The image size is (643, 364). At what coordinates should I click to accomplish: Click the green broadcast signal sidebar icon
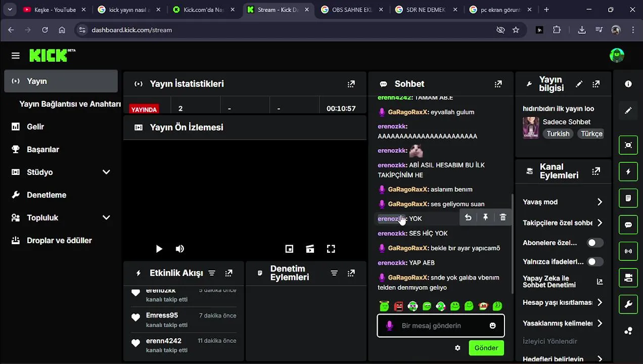pyautogui.click(x=628, y=251)
